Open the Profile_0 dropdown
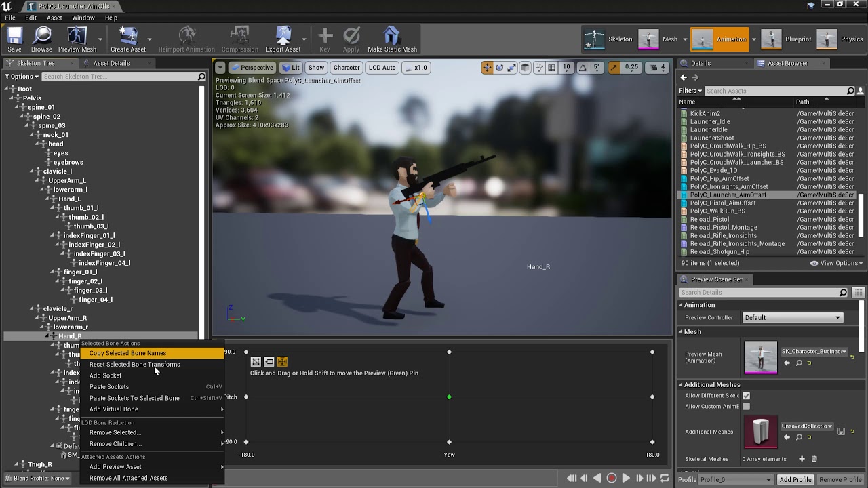The width and height of the screenshot is (868, 488). (x=736, y=479)
